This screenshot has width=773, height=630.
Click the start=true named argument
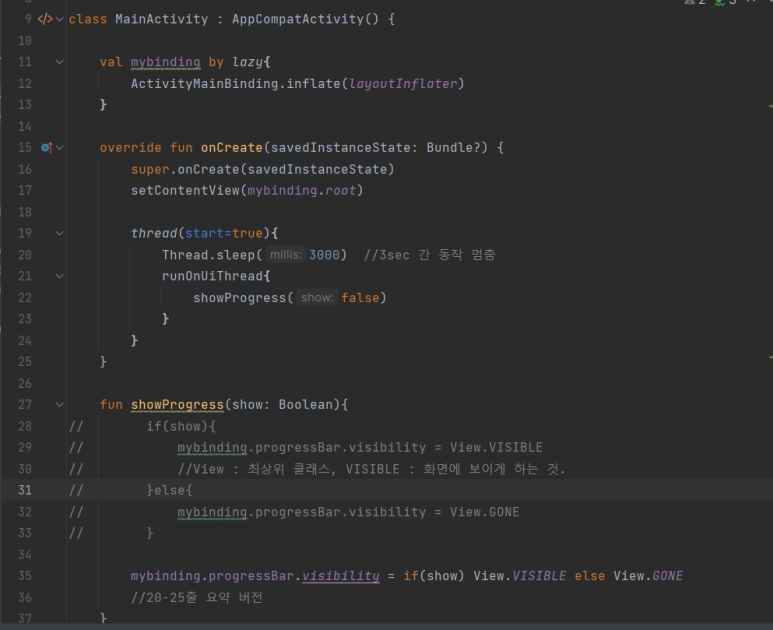(x=224, y=233)
